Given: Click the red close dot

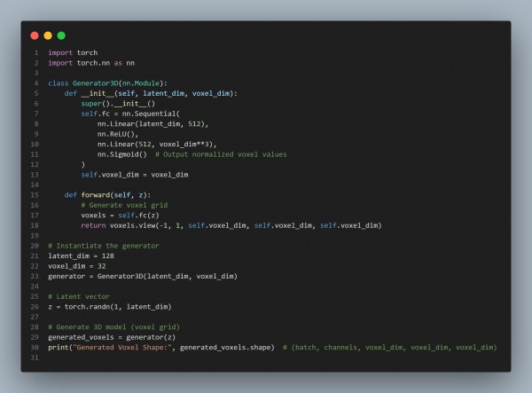Looking at the screenshot, I should (x=35, y=35).
